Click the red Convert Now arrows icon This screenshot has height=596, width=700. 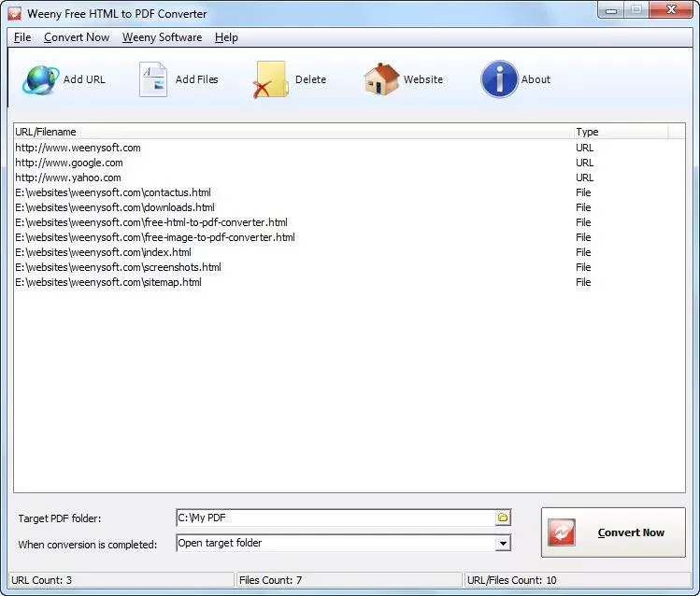(562, 532)
